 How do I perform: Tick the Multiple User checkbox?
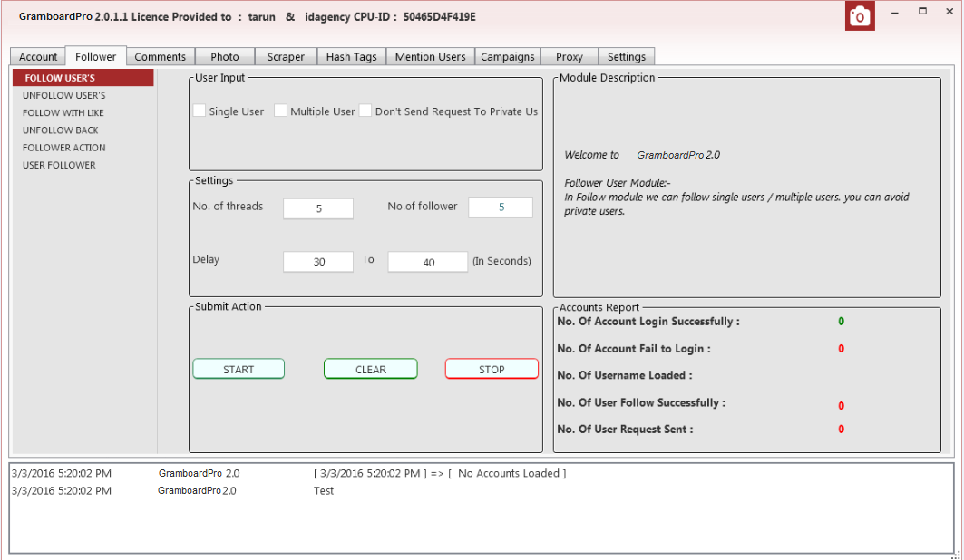(280, 111)
